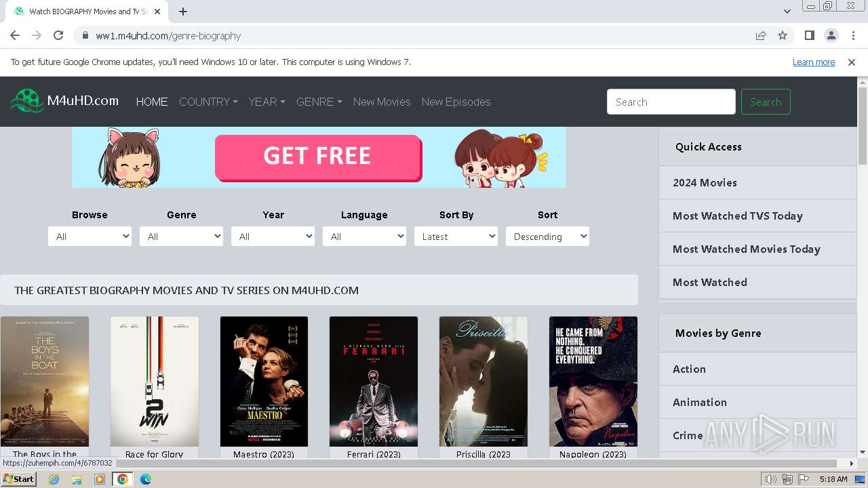The height and width of the screenshot is (488, 868).
Task: Open the Language filter dropdown
Action: pyautogui.click(x=364, y=237)
